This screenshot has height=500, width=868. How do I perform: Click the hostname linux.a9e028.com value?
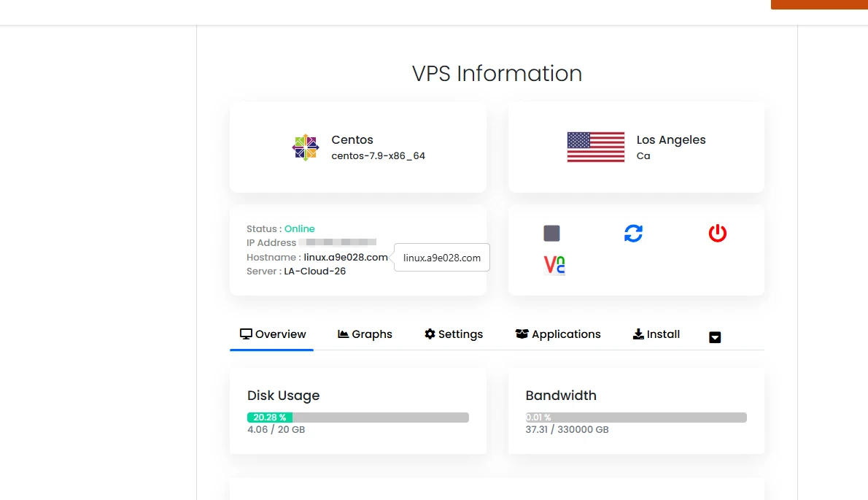[x=346, y=257]
